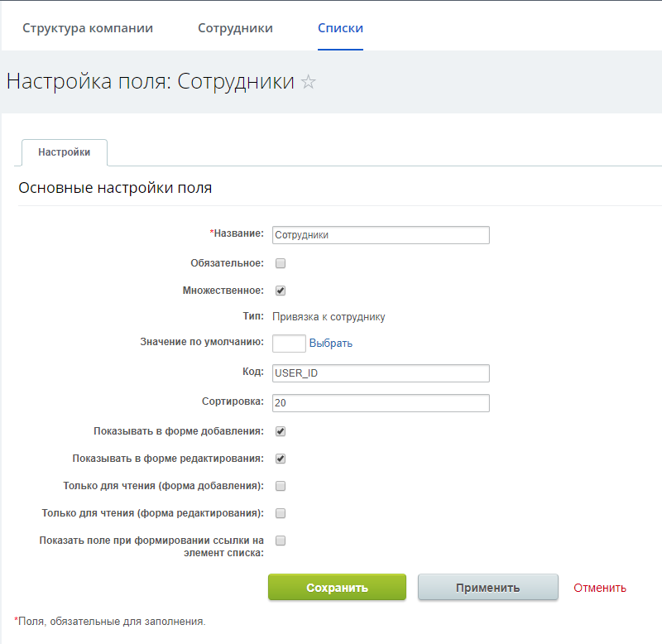This screenshot has width=662, height=644.
Task: Click the default value input box
Action: [289, 344]
